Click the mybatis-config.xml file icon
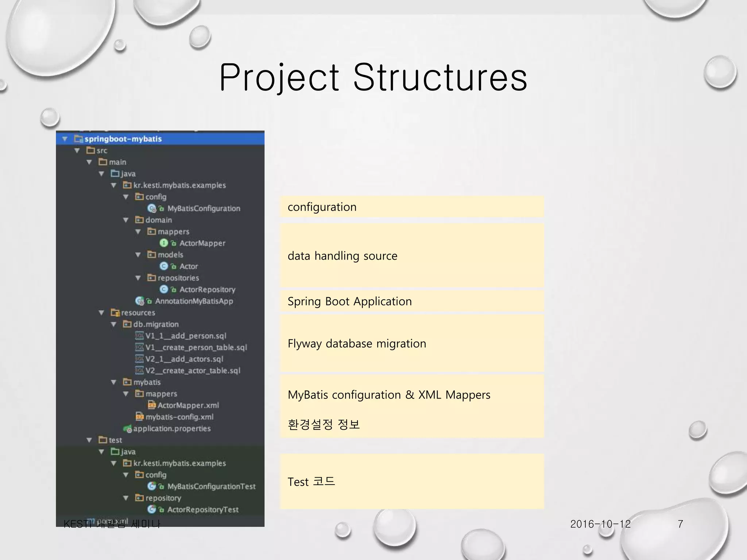The image size is (747, 560). [139, 416]
